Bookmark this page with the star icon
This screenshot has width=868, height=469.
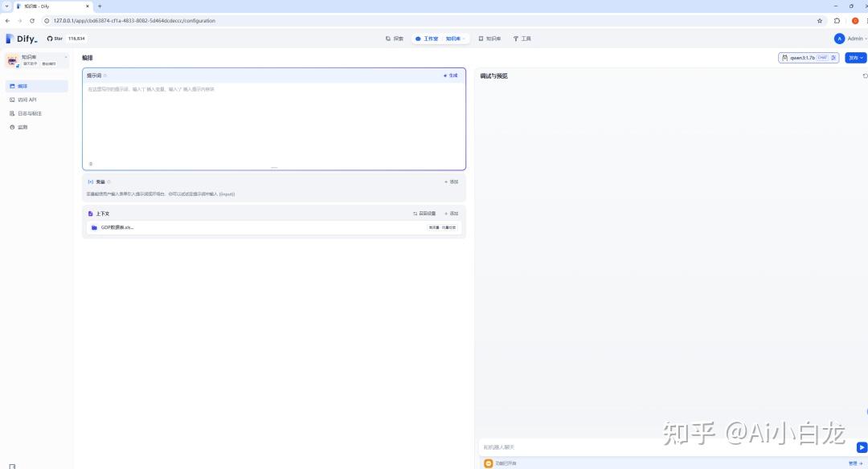click(820, 21)
